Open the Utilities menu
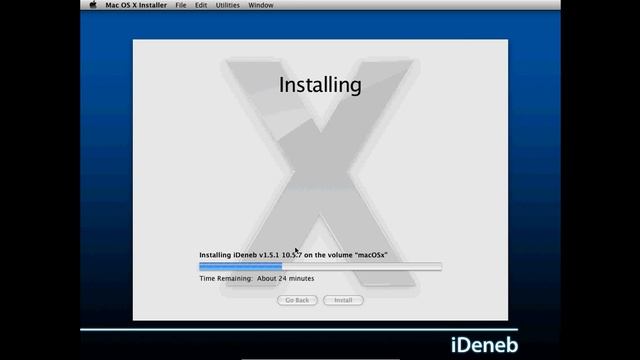 (228, 5)
